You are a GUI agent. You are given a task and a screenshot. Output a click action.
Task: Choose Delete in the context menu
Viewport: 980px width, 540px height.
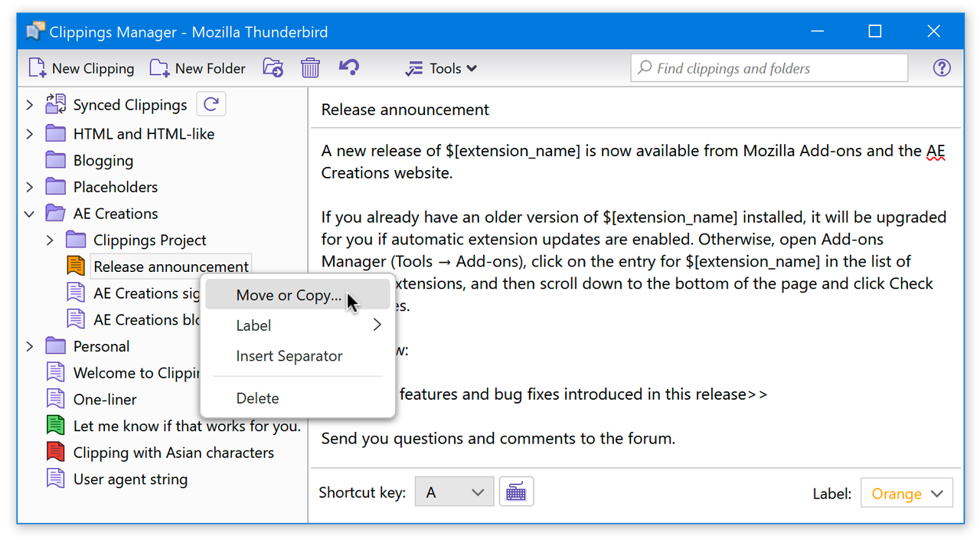(x=298, y=398)
